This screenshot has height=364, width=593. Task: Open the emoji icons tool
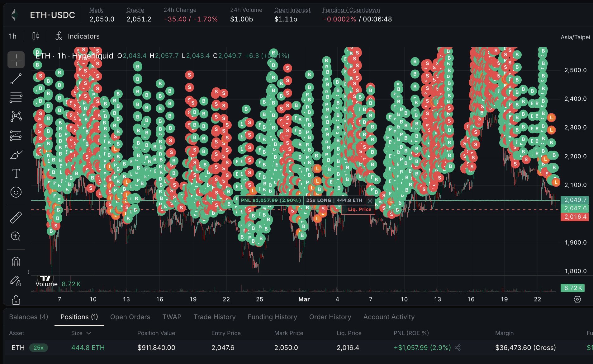(x=16, y=192)
